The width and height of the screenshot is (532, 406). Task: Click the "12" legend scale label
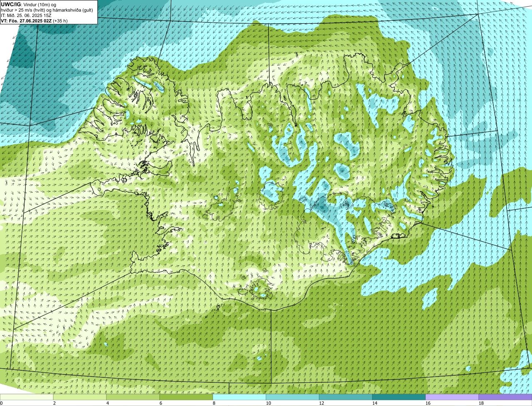(322, 403)
